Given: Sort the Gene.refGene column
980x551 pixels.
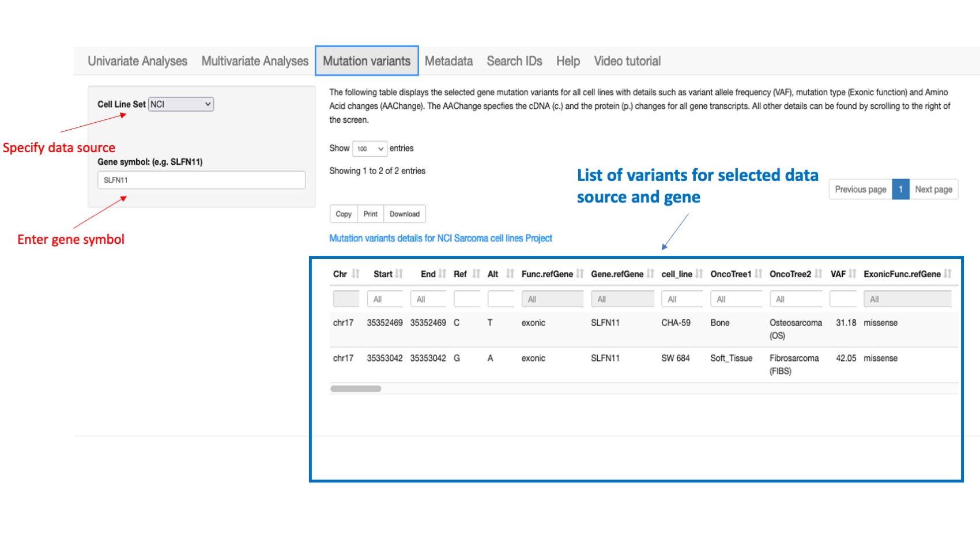Looking at the screenshot, I should tap(650, 274).
